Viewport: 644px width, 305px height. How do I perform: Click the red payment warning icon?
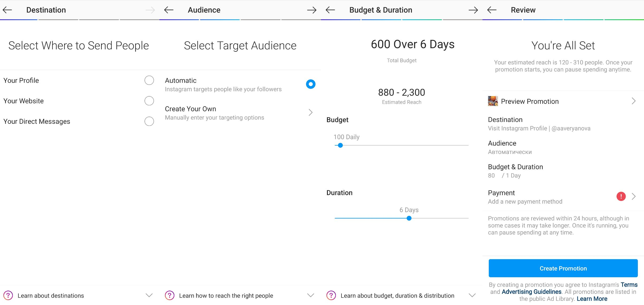621,196
